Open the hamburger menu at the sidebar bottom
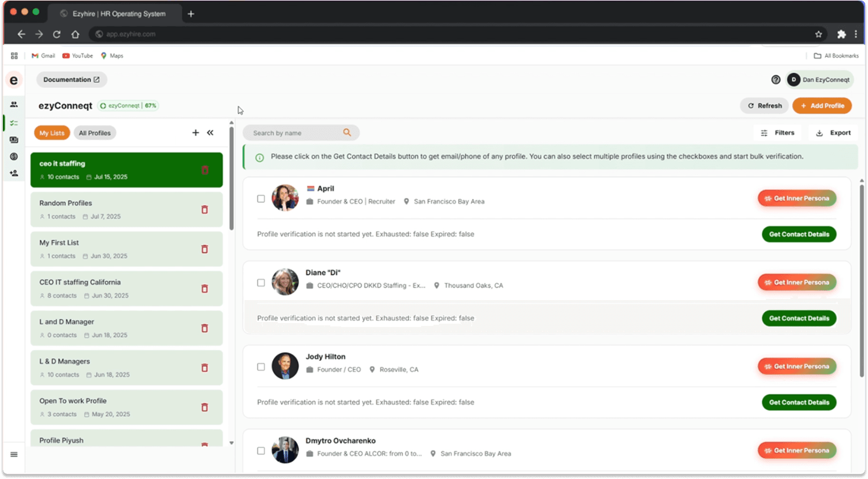Image resolution: width=868 pixels, height=479 pixels. (x=14, y=454)
